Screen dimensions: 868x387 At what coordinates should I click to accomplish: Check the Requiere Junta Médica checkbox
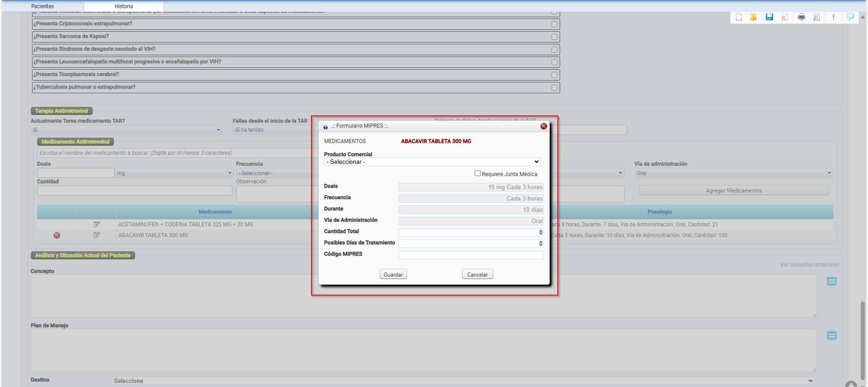[x=477, y=173]
